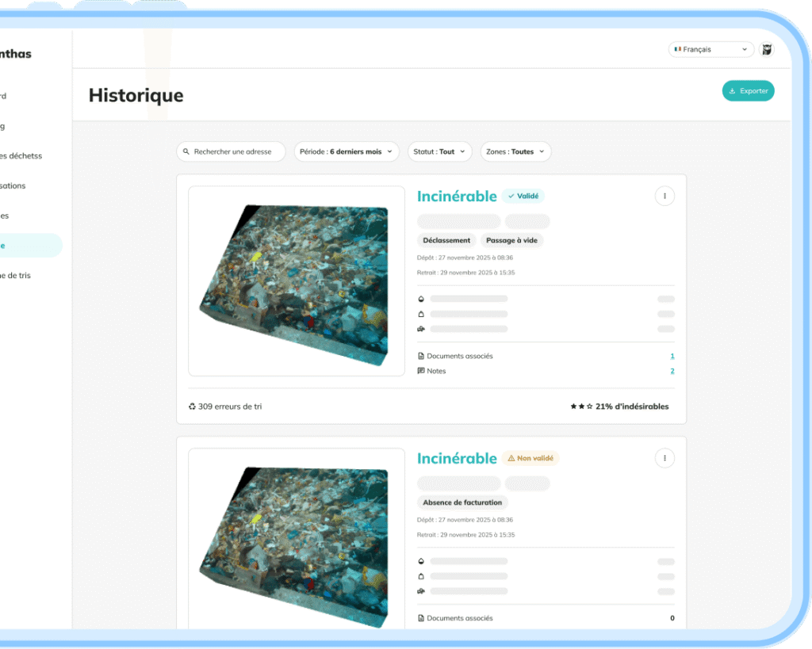812x649 pixels.
Task: Click the first card's truck row icon
Action: [x=421, y=329]
